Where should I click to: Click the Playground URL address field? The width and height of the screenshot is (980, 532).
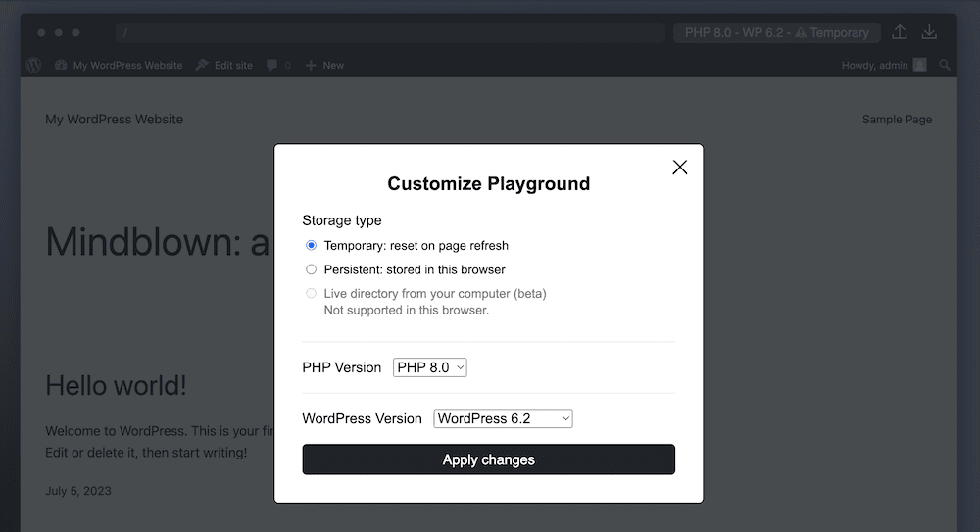391,32
